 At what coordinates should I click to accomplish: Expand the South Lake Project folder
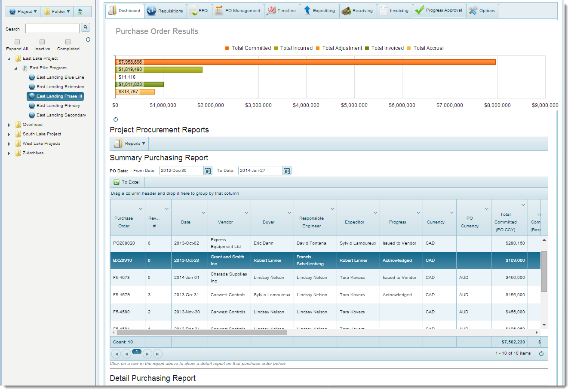coord(9,135)
